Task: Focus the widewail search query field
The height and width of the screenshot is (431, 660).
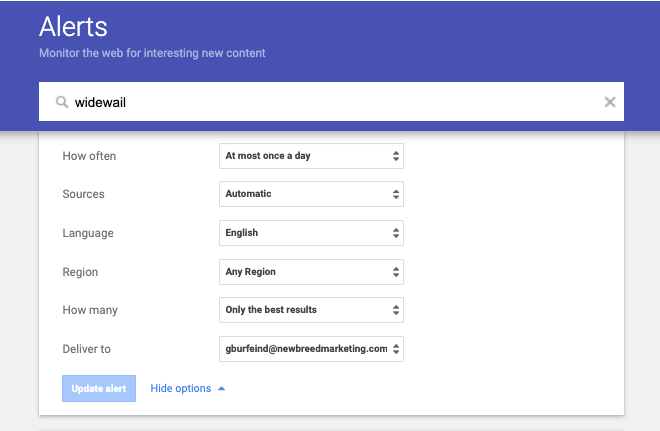Action: click(x=331, y=102)
